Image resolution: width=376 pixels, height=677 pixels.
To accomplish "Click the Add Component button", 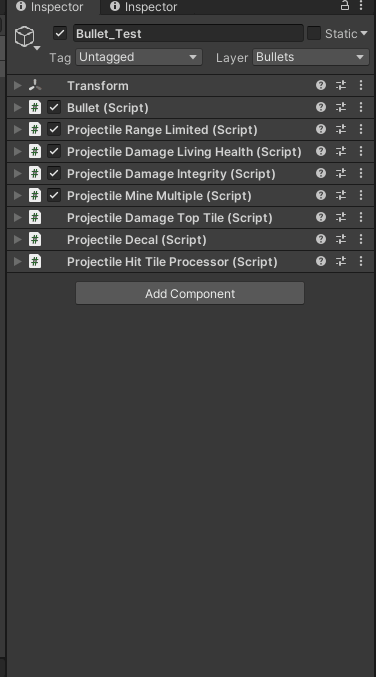I will [x=190, y=294].
